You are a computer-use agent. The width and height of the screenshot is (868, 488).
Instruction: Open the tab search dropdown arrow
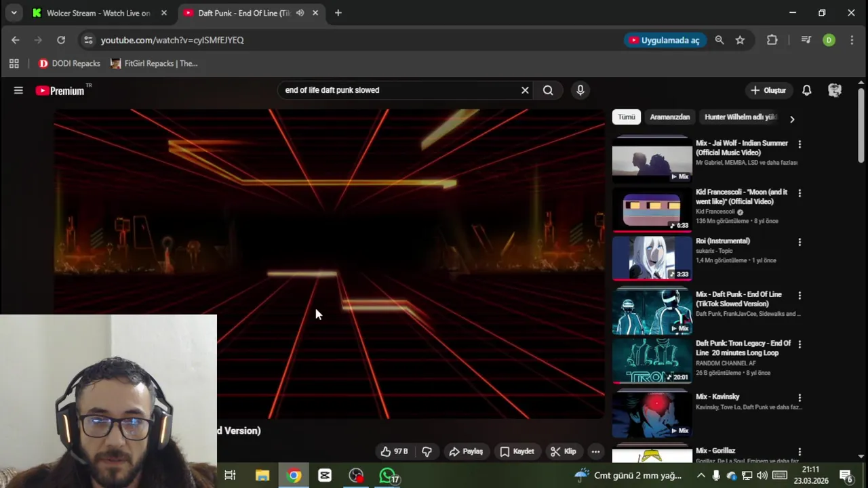pyautogui.click(x=14, y=13)
